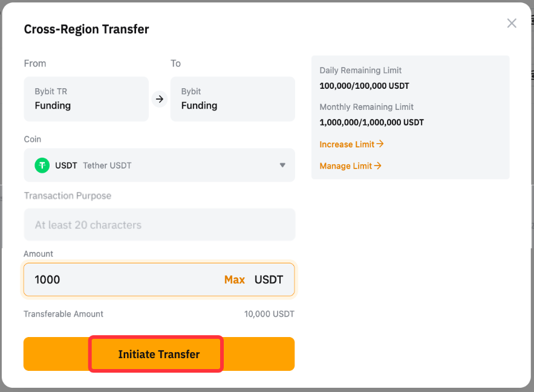The width and height of the screenshot is (534, 392).
Task: Open the Increase Limit link
Action: 347,144
